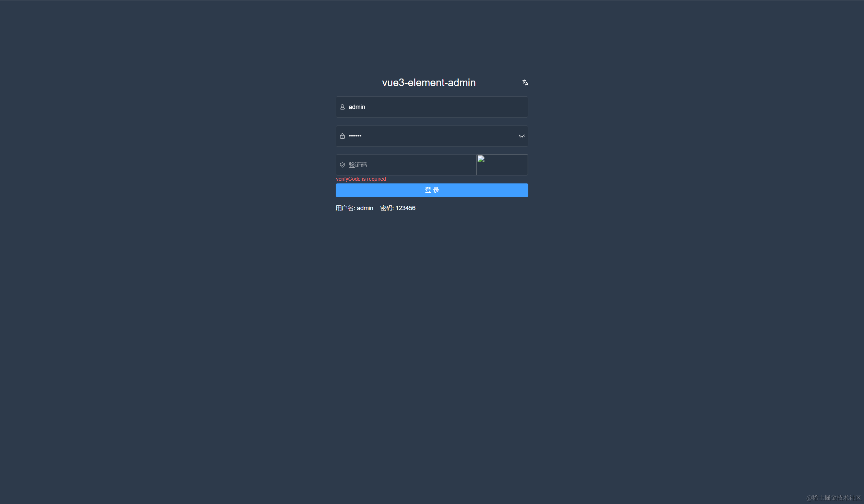The width and height of the screenshot is (864, 504).
Task: Focus the username field containing admin
Action: point(432,107)
